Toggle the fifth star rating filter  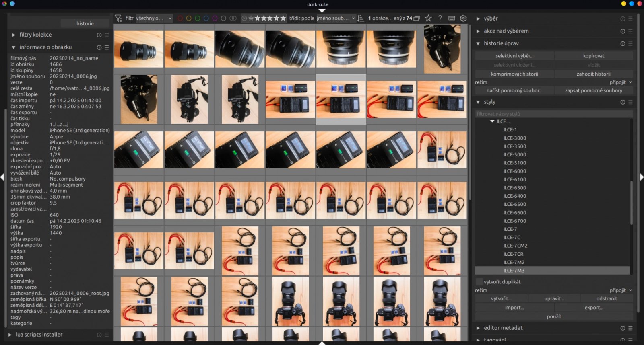point(283,18)
